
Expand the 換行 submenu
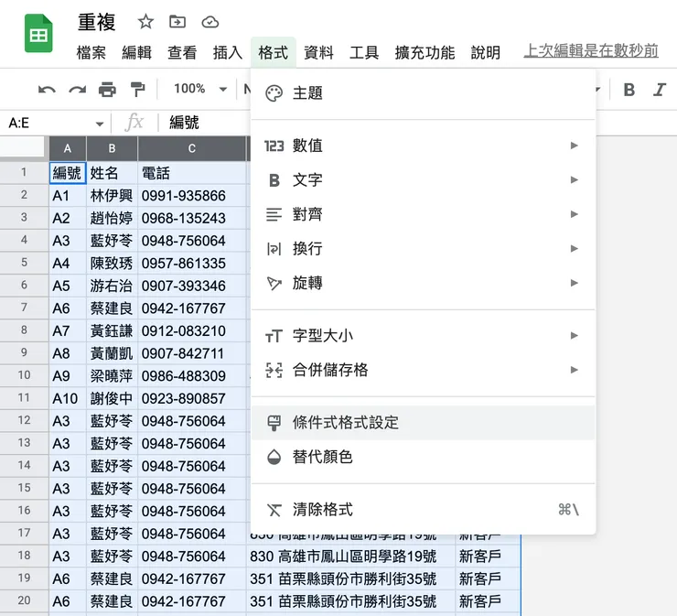point(423,248)
